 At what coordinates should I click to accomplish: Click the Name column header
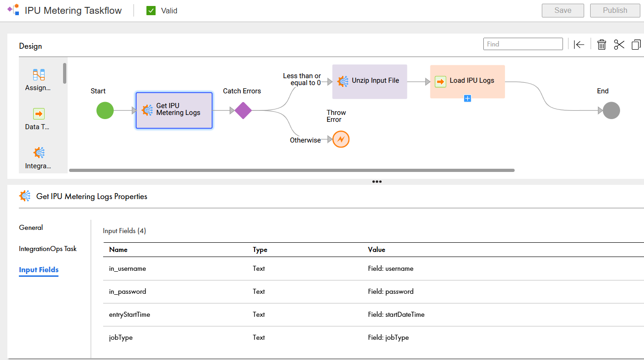pyautogui.click(x=118, y=250)
